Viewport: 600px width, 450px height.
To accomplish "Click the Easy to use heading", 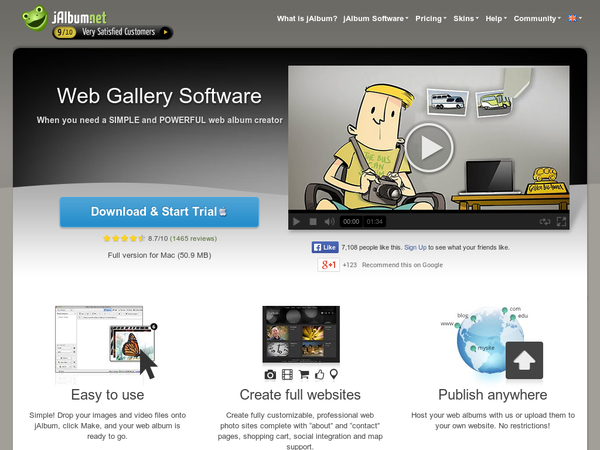I will point(108,395).
